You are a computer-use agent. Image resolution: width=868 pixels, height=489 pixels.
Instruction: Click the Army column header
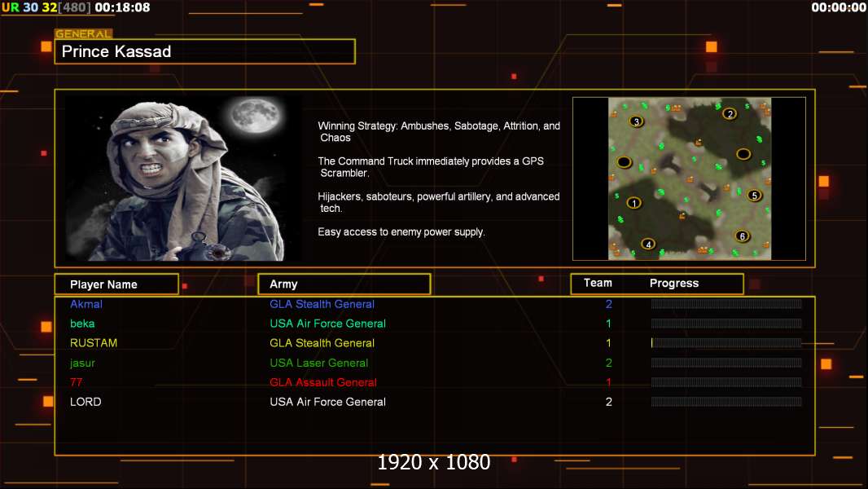click(x=344, y=284)
